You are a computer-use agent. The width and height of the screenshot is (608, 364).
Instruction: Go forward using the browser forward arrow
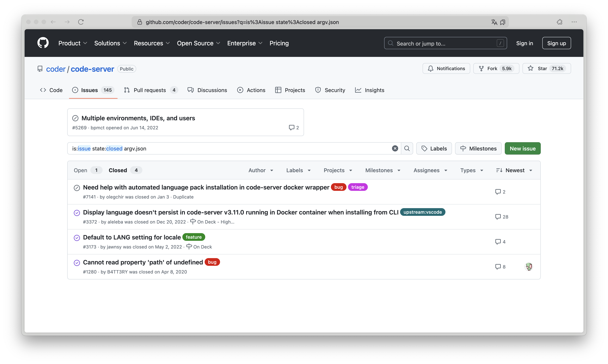pyautogui.click(x=67, y=22)
